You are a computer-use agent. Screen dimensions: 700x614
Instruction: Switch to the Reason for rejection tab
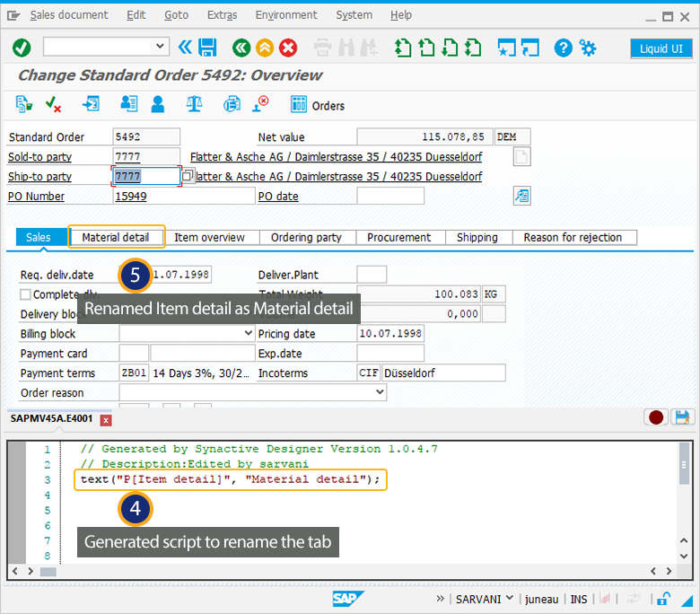click(573, 237)
